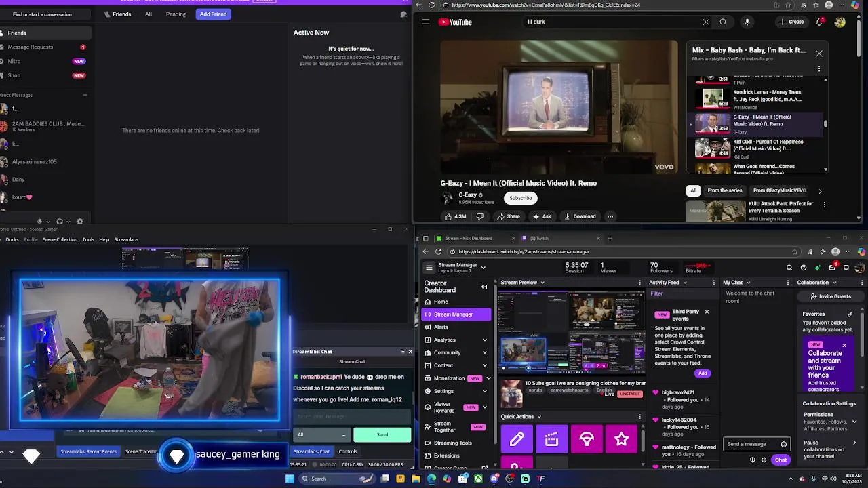Dismiss the Third Party Events card
The image size is (868, 488).
[x=707, y=312]
